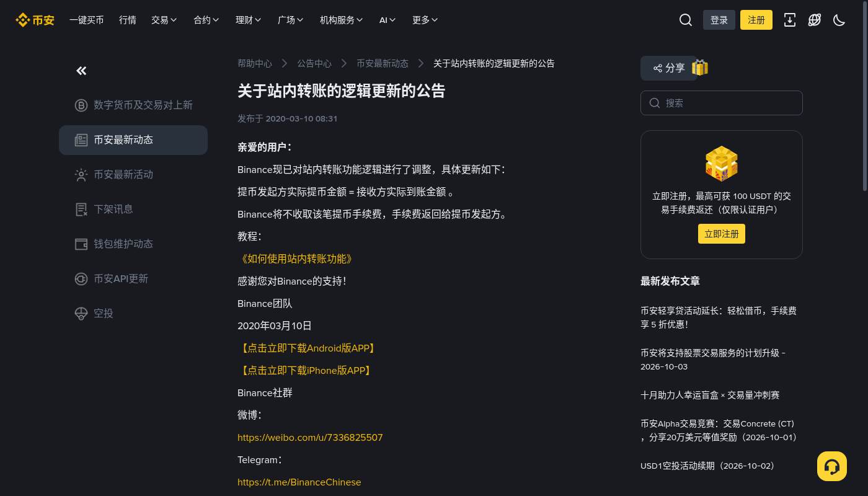Open 一键买币 in top navigation

click(x=87, y=20)
